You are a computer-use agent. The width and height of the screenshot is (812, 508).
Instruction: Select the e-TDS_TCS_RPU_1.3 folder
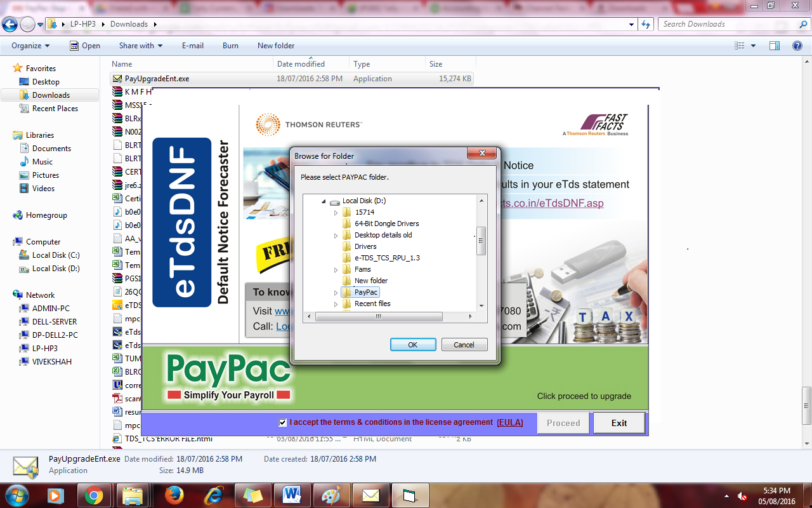coord(387,258)
